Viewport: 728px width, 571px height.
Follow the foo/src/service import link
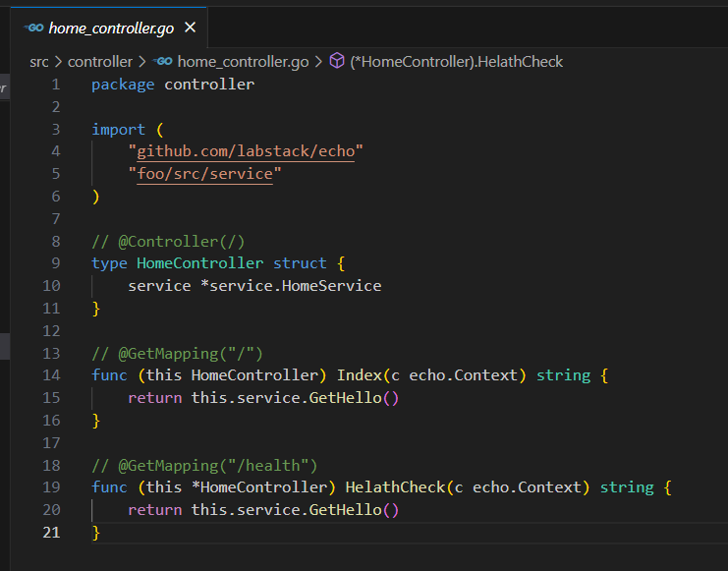point(204,174)
